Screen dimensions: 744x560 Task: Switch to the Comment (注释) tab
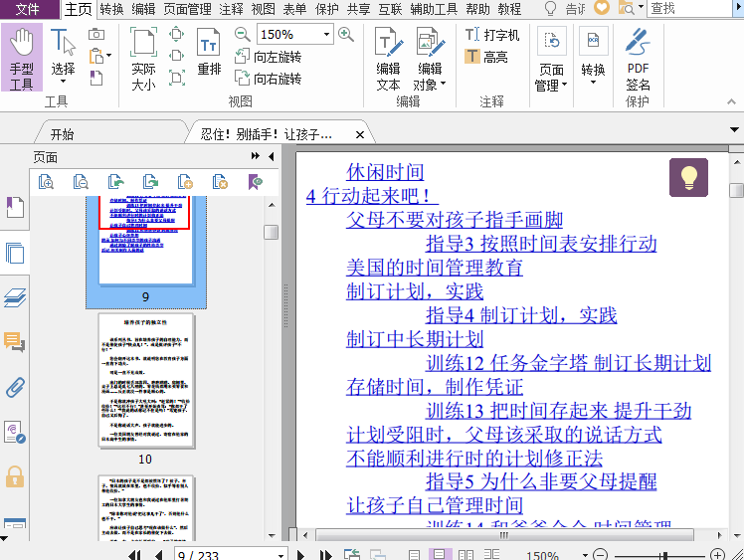231,9
